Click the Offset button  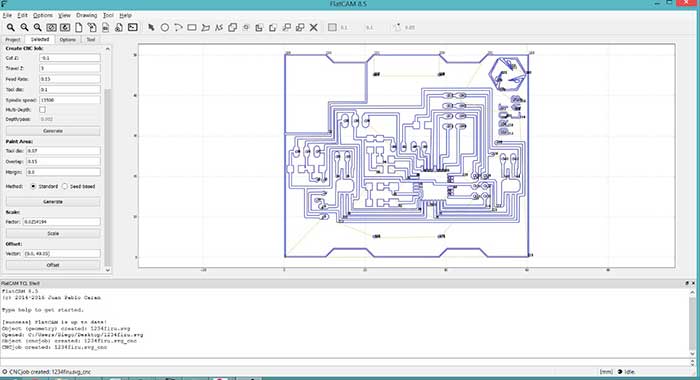53,265
